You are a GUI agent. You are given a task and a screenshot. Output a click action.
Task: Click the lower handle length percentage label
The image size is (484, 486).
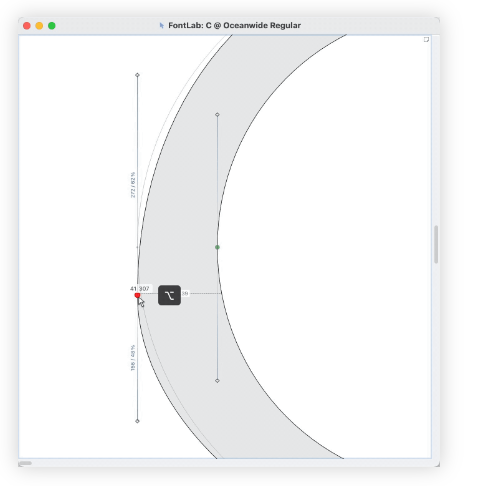tap(133, 358)
